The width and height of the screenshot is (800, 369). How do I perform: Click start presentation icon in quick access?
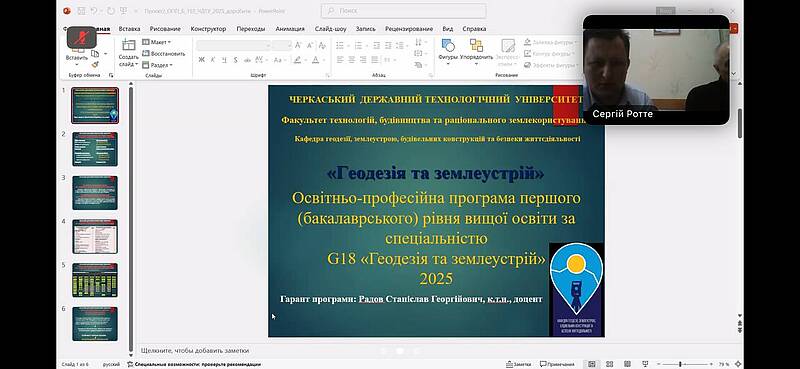pyautogui.click(x=123, y=10)
